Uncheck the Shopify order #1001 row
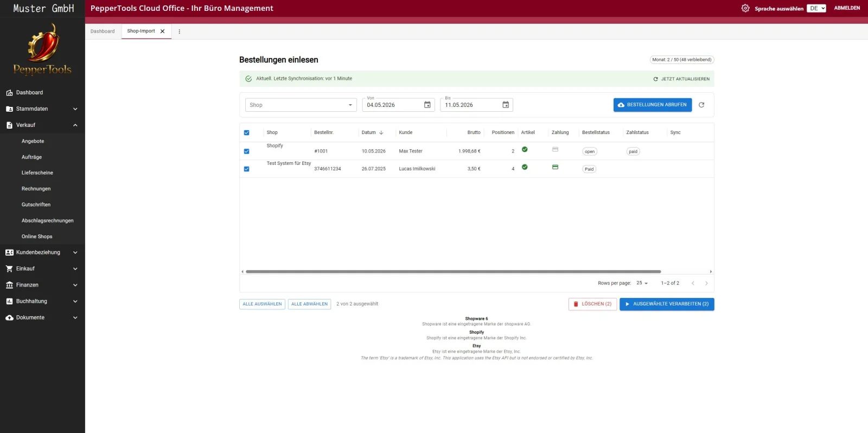868x433 pixels. coord(246,151)
